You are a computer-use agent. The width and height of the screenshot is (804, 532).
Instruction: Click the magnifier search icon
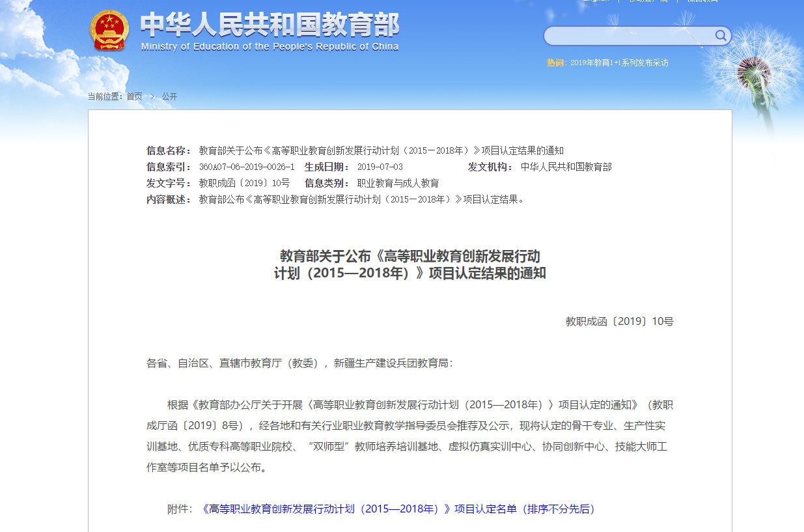click(x=721, y=36)
